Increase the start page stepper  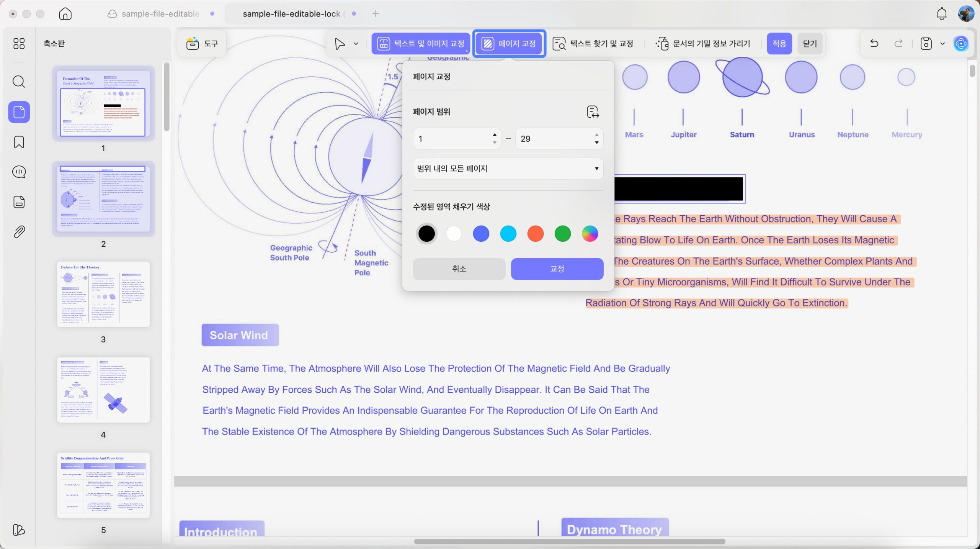[495, 134]
